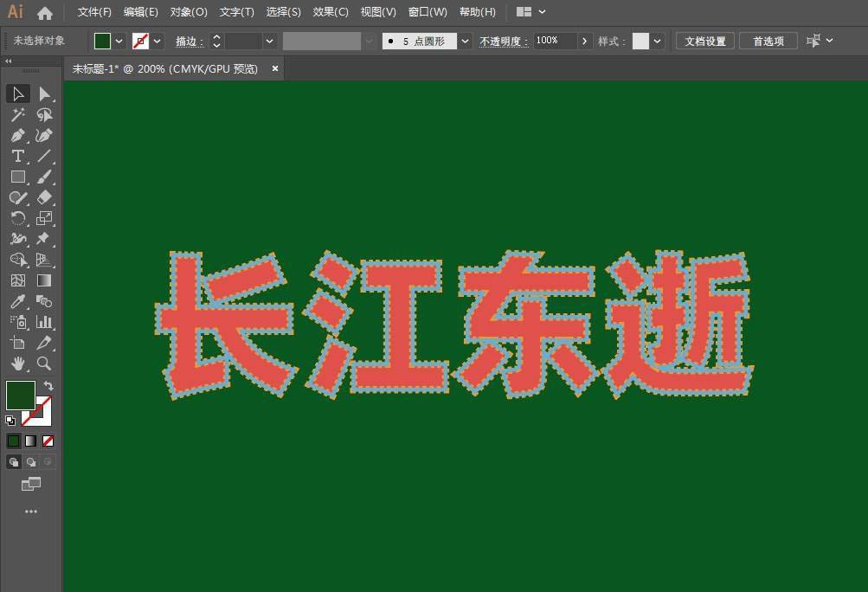
Task: Open the align options dropdown arrow
Action: (x=829, y=41)
